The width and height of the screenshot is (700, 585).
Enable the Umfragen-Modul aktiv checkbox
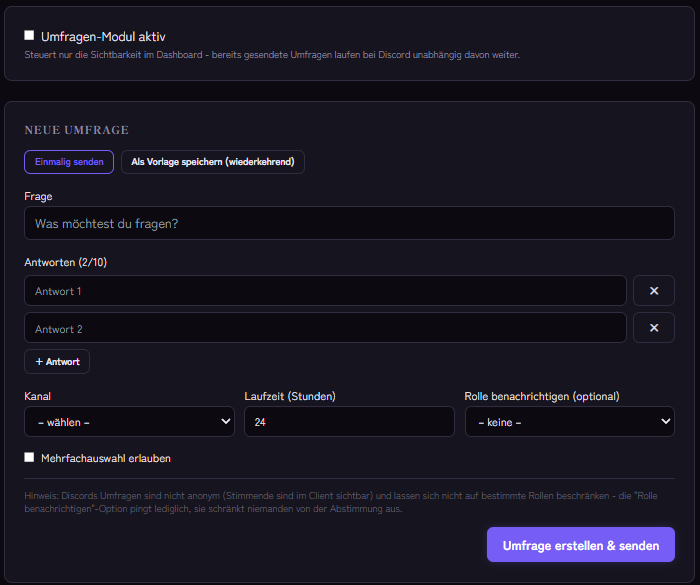tap(29, 35)
